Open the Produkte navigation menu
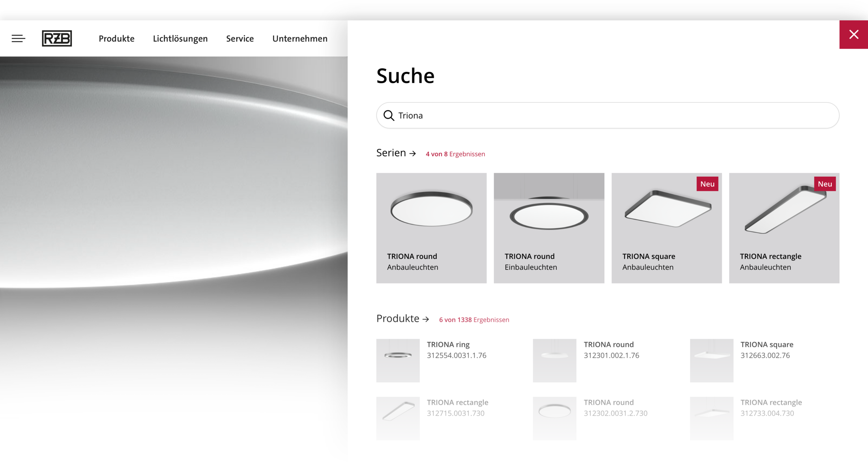The image size is (868, 464). (116, 39)
